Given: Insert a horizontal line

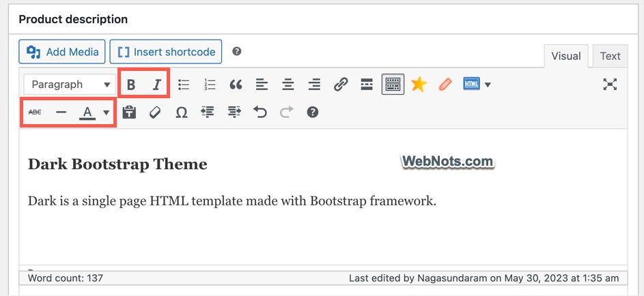Looking at the screenshot, I should pos(61,112).
